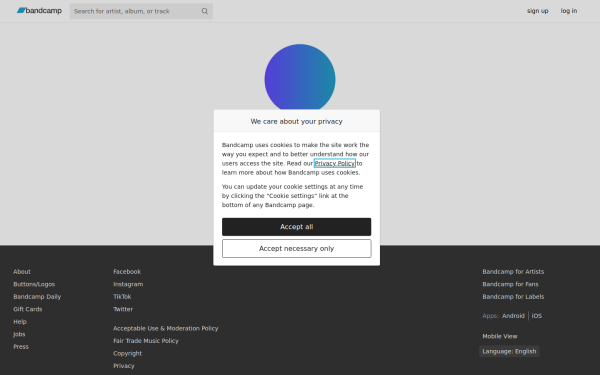
Task: Click the Accept all button
Action: (297, 227)
